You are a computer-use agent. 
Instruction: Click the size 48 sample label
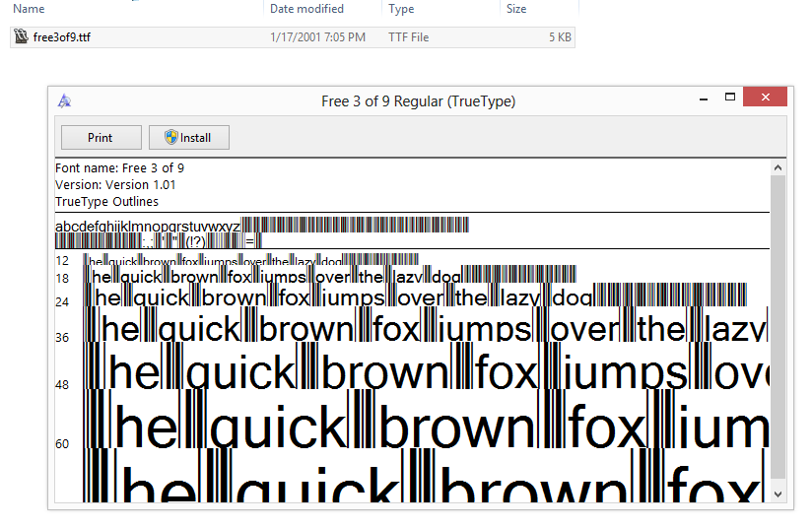click(x=62, y=384)
